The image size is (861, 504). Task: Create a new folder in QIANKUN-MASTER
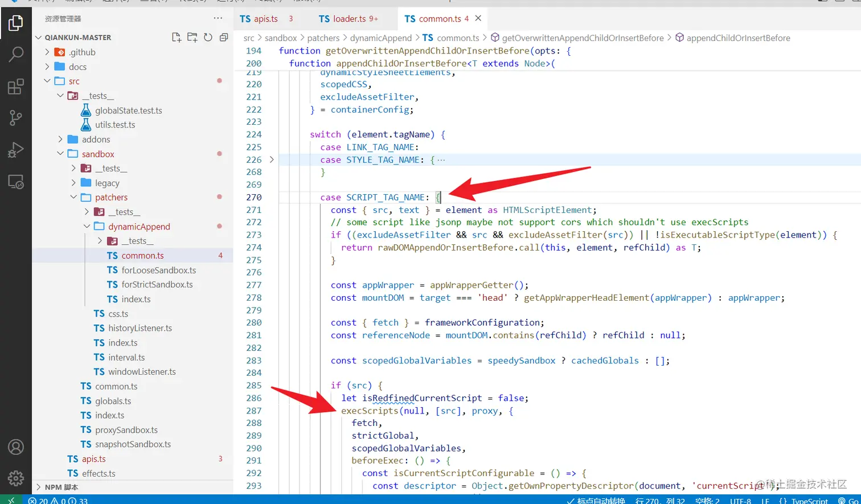click(x=192, y=38)
